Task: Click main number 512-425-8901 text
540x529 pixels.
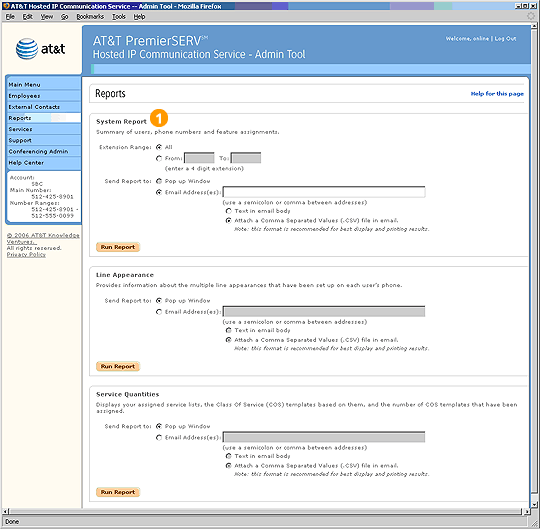Action: (x=52, y=197)
